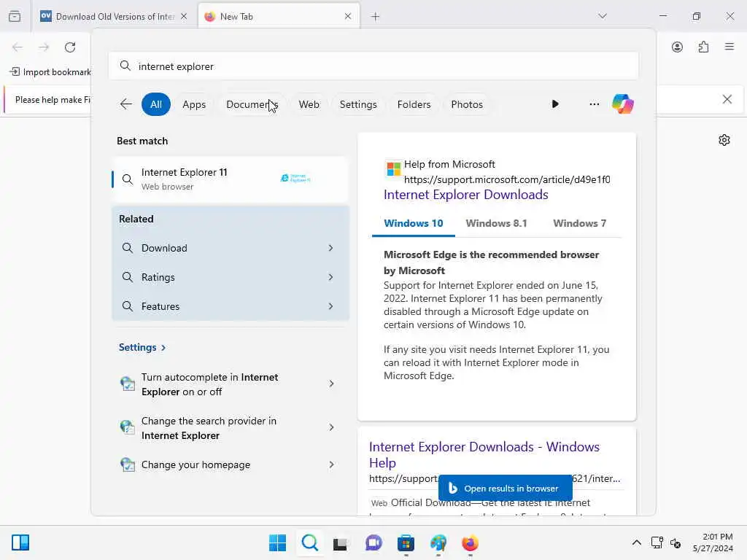Go back with the search panel arrow
Viewport: 747px width, 560px height.
click(125, 104)
